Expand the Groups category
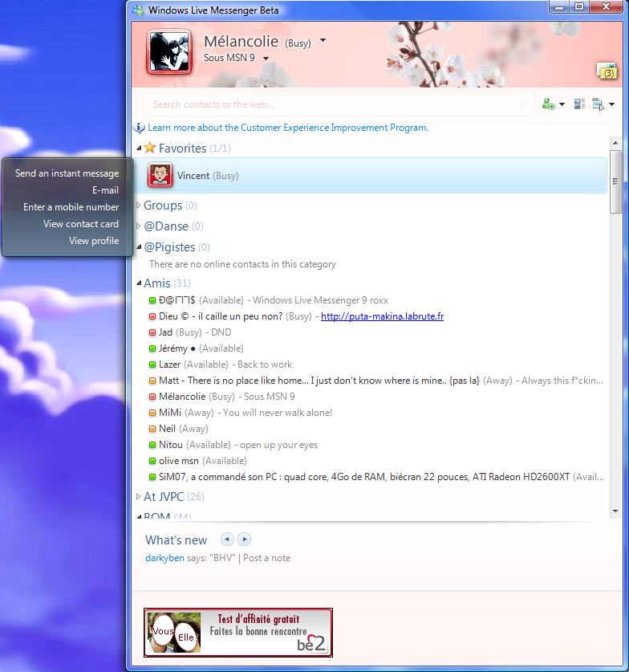 138,205
